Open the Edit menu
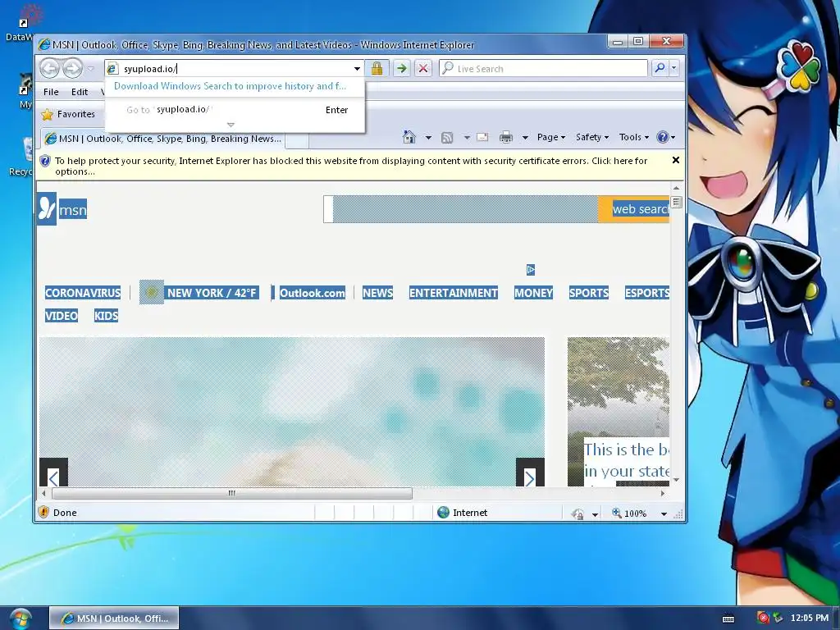 [x=80, y=92]
